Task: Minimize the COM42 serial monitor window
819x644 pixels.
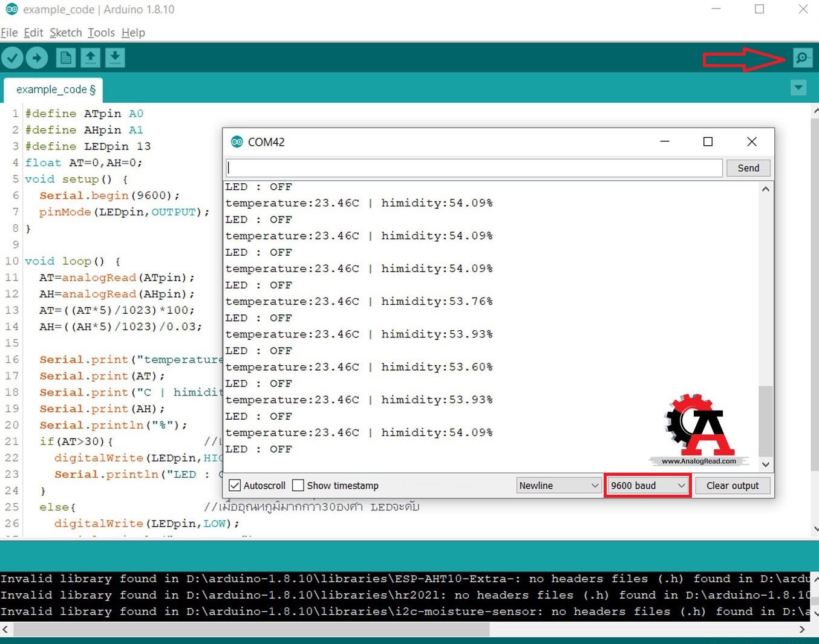Action: point(665,141)
